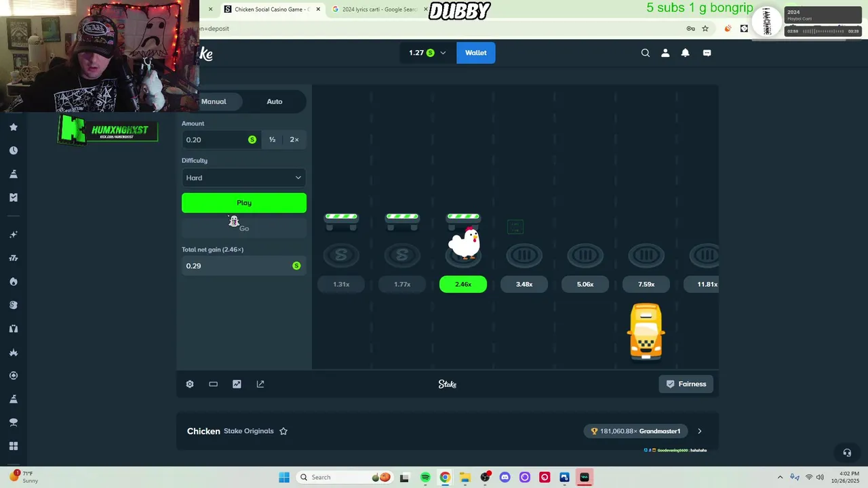Click the yellow taxi car
This screenshot has height=488, width=868.
pyautogui.click(x=646, y=332)
